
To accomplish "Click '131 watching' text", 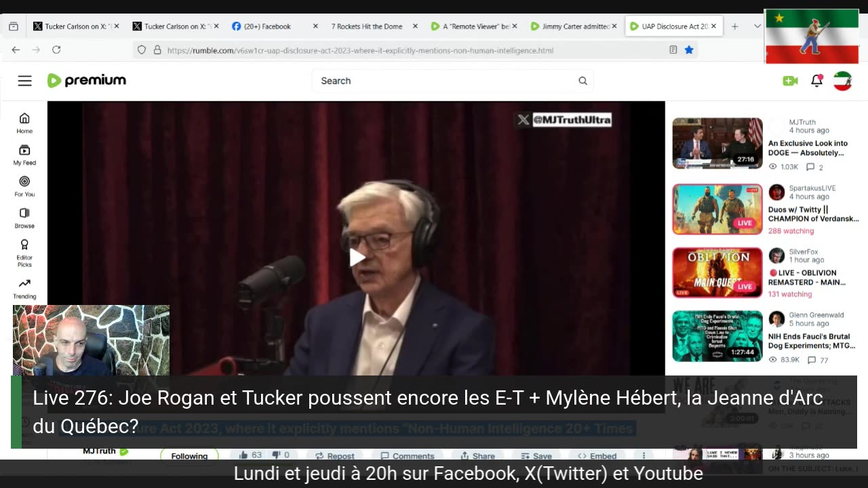I will 790,294.
